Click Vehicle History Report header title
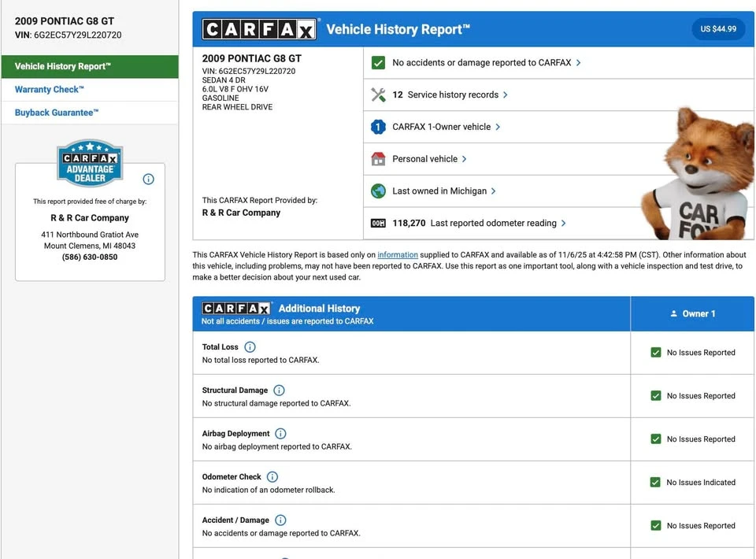Screen dimensions: 756x559 coord(398,29)
